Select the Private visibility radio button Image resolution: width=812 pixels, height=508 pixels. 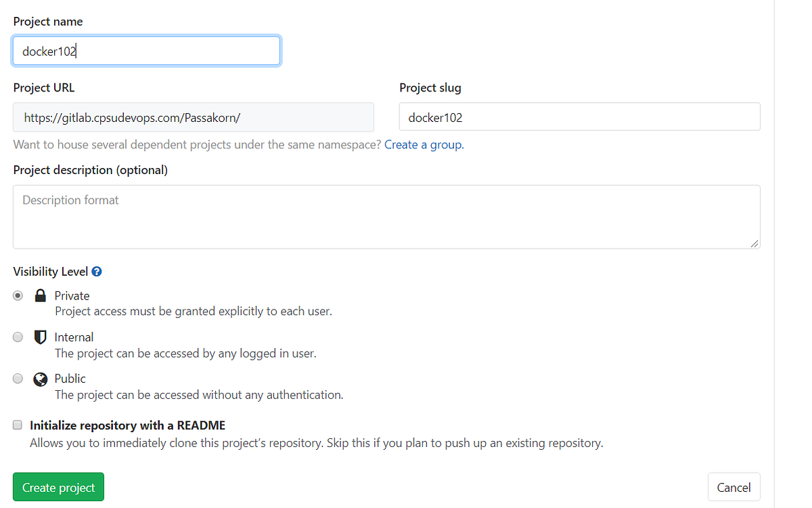pyautogui.click(x=18, y=295)
